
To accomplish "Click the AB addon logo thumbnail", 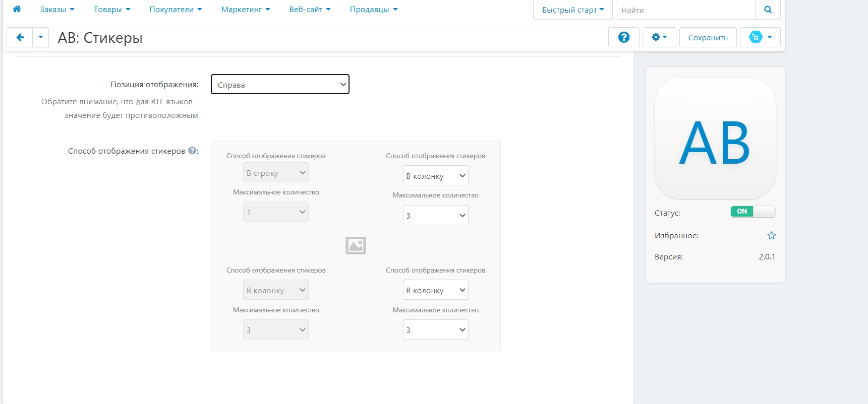I will click(x=715, y=139).
